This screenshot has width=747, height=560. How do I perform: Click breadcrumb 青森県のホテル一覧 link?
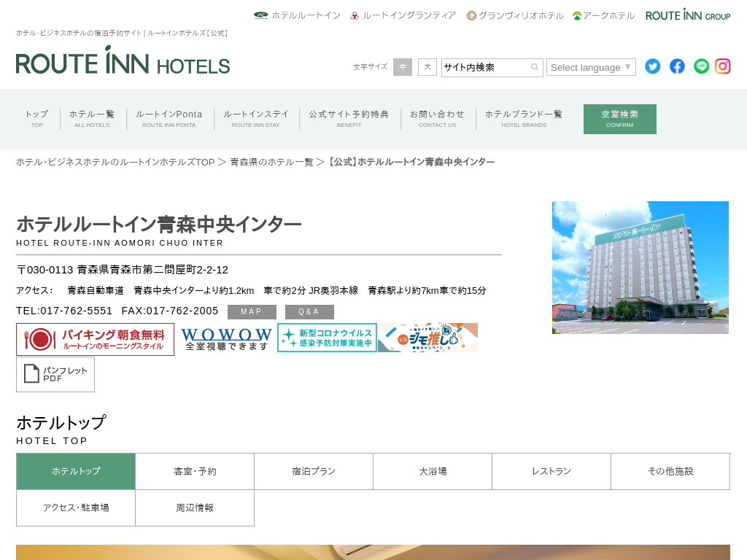[x=271, y=162]
